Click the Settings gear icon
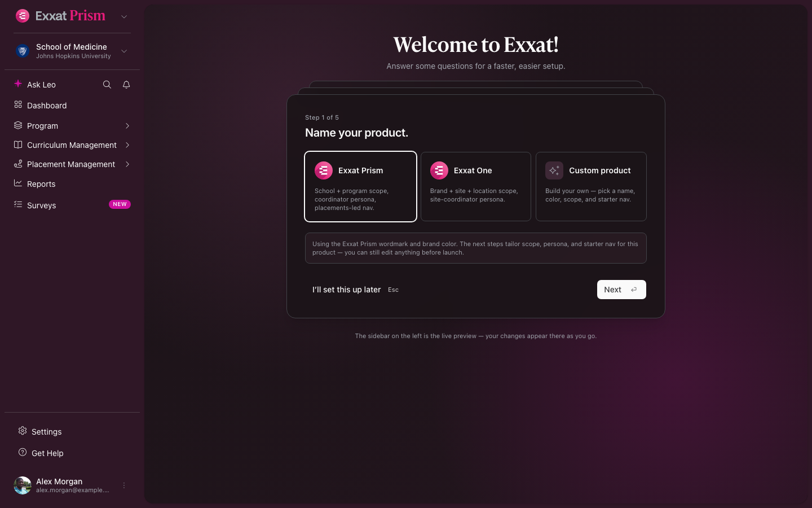The image size is (812, 508). pos(23,431)
